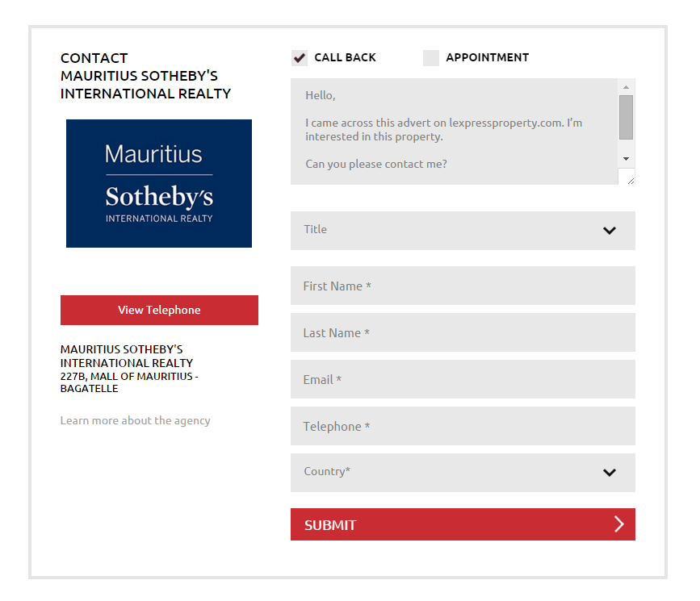Click the Mauritius Sotheby's logo image
Viewport: 700px width, 601px height.
[159, 183]
